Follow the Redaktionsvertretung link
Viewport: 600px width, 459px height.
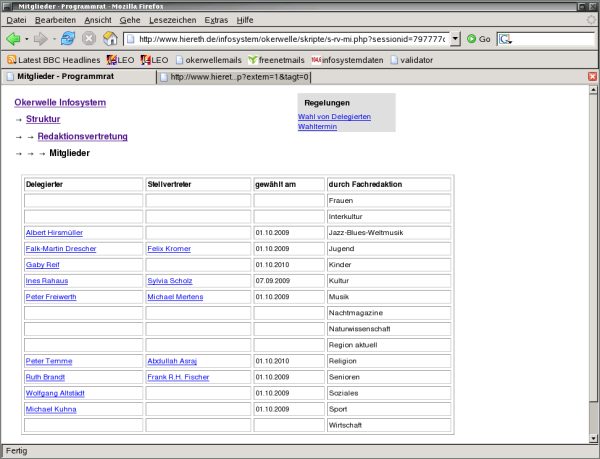click(83, 136)
